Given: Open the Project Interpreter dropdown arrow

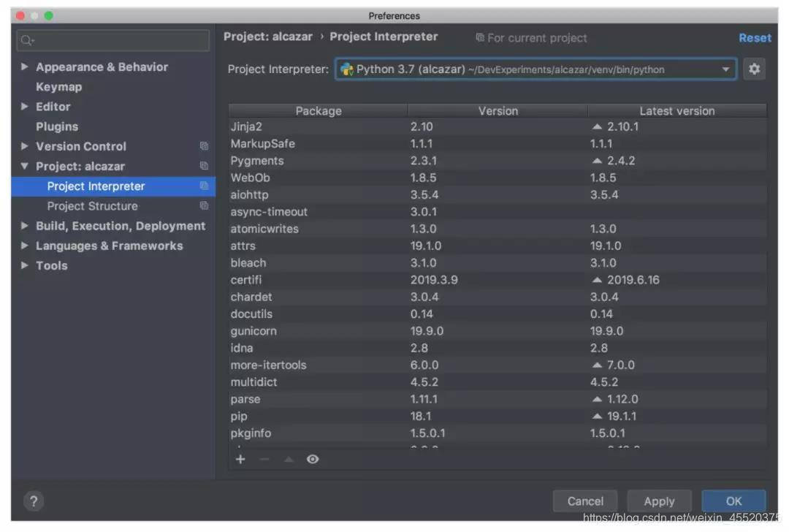Looking at the screenshot, I should pyautogui.click(x=725, y=69).
